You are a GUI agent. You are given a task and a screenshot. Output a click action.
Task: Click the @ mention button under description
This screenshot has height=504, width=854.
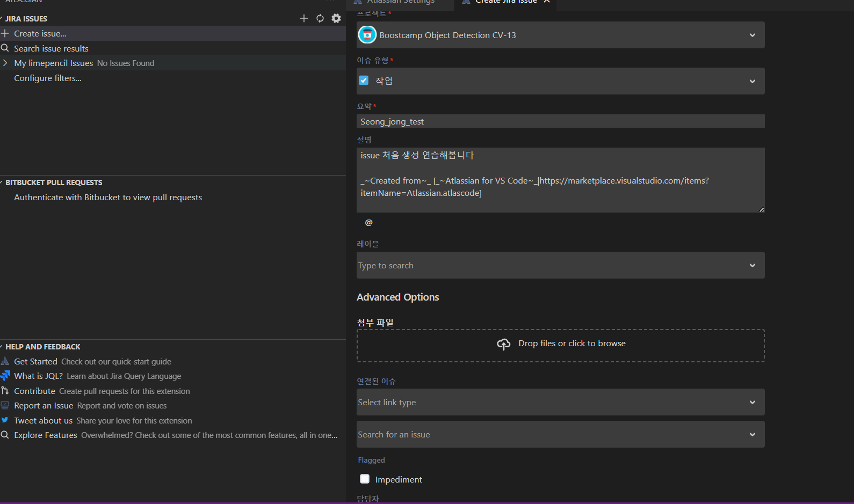[369, 223]
